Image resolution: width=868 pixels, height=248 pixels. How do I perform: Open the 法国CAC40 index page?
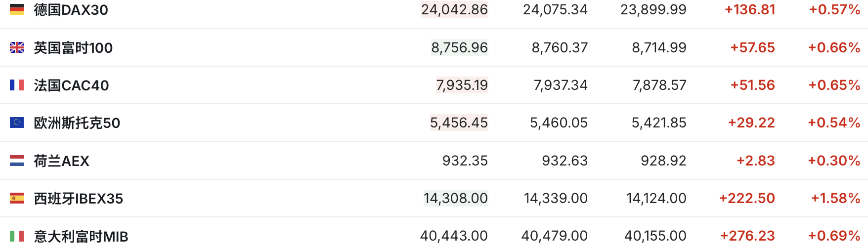click(71, 85)
